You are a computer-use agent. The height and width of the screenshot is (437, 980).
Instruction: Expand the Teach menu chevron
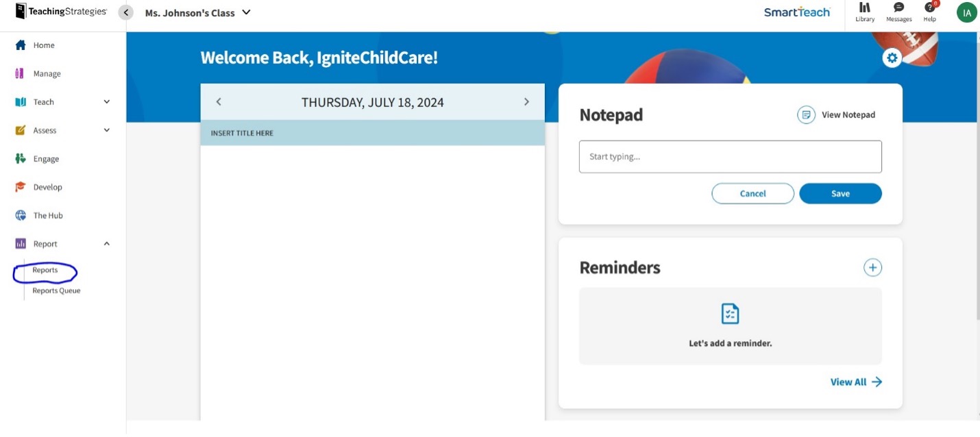(107, 102)
